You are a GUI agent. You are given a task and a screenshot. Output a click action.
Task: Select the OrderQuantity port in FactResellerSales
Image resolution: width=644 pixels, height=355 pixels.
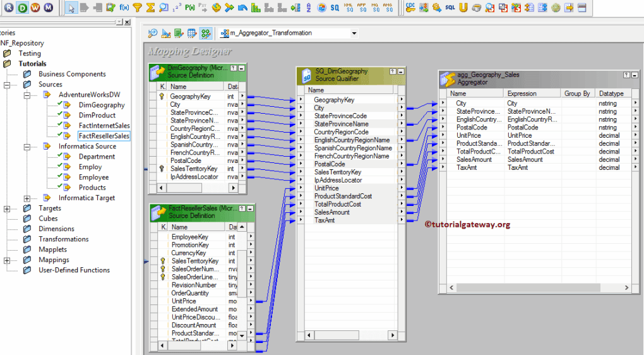(x=190, y=293)
